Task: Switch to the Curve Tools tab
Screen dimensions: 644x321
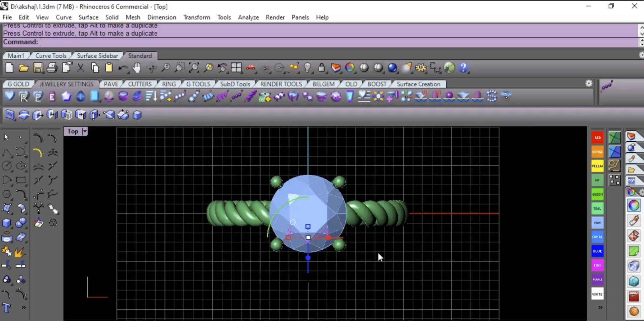Action: point(50,56)
